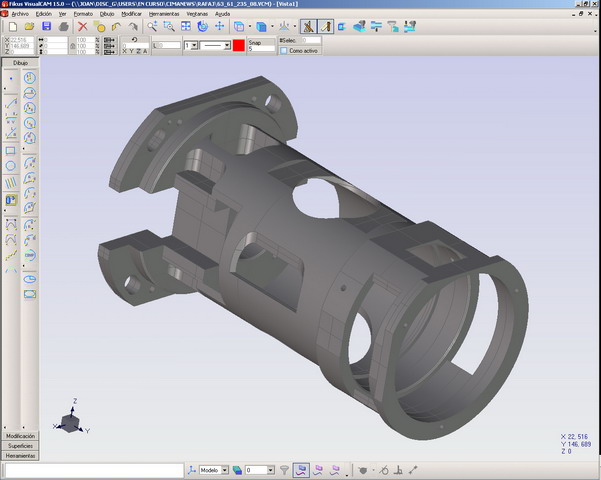Screen dimensions: 601x480
Task: Click the red color swatch
Action: point(239,45)
